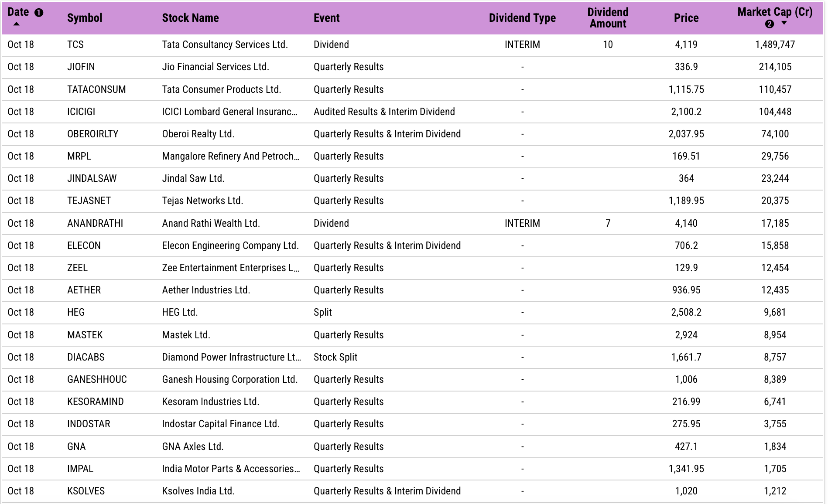
Task: Click the Audited Results & Interim Dividend event
Action: coord(384,112)
